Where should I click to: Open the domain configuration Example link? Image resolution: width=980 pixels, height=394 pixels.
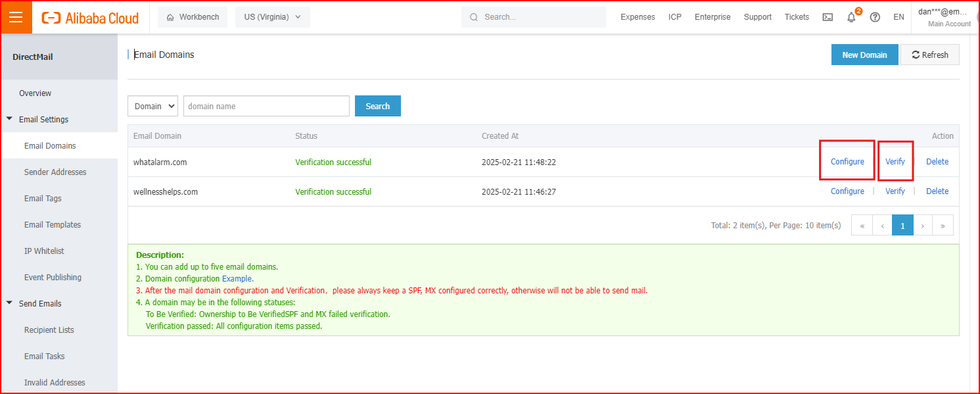237,279
